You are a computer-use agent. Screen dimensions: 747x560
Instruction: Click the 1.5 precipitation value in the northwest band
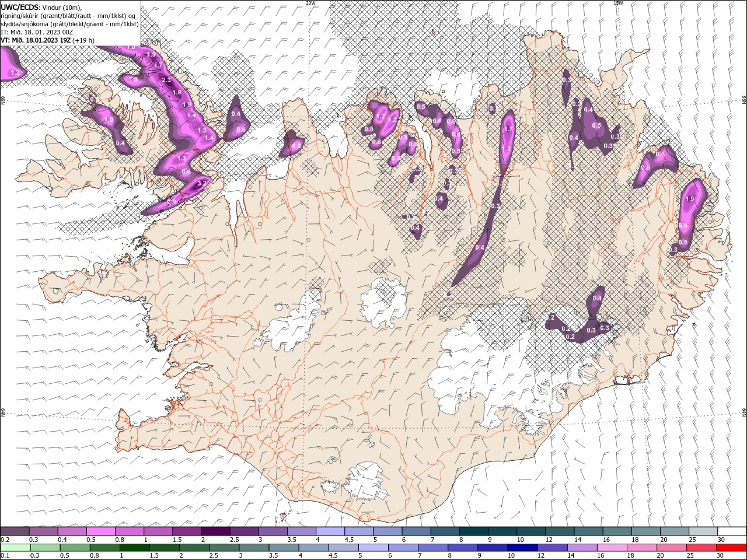click(x=202, y=130)
